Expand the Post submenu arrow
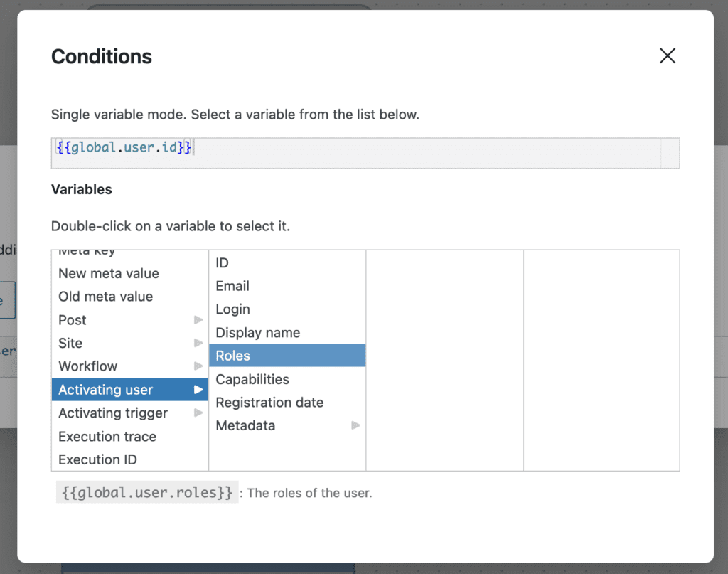This screenshot has width=728, height=574. 198,320
